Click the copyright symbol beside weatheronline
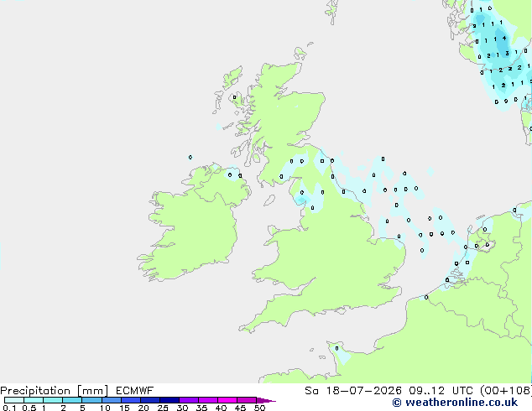This screenshot has width=532, height=411. pos(397,403)
